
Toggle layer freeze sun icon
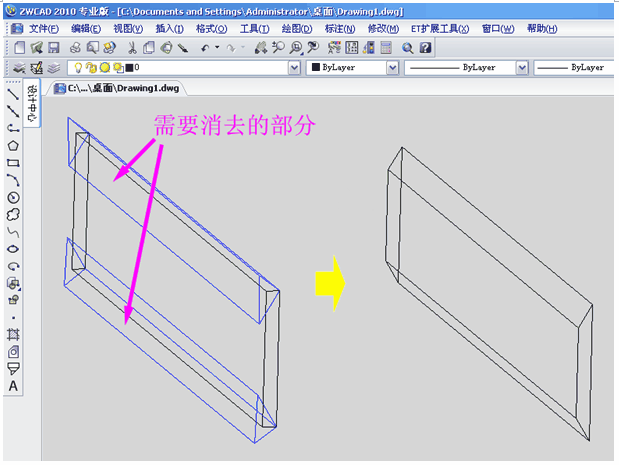click(x=104, y=68)
